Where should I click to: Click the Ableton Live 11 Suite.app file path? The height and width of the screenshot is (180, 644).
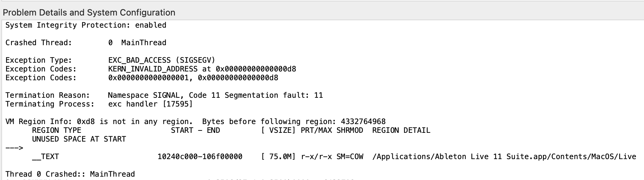coord(504,157)
